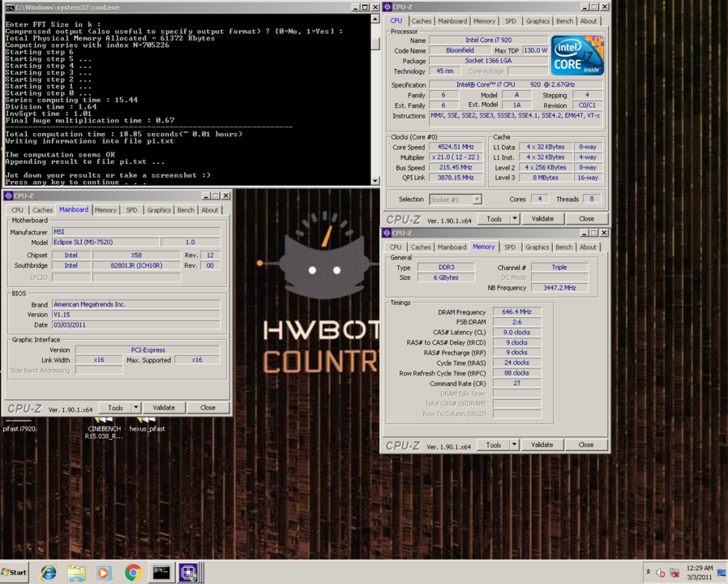Click Validate in CPU window
728x584 pixels.
click(542, 219)
